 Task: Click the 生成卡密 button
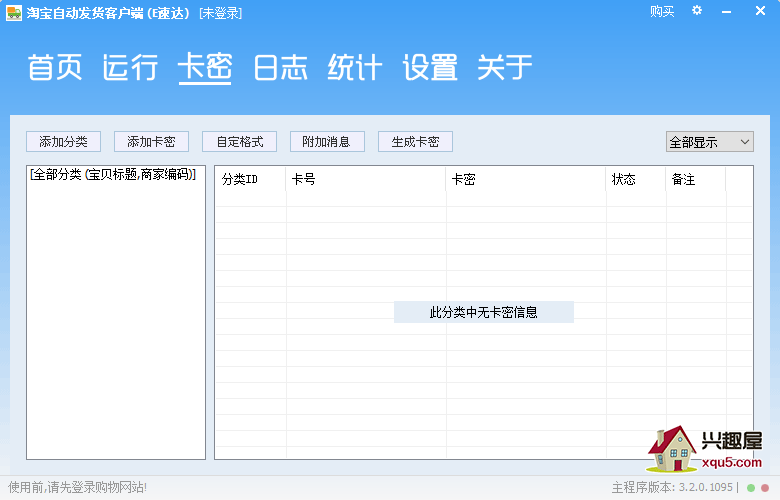(415, 142)
